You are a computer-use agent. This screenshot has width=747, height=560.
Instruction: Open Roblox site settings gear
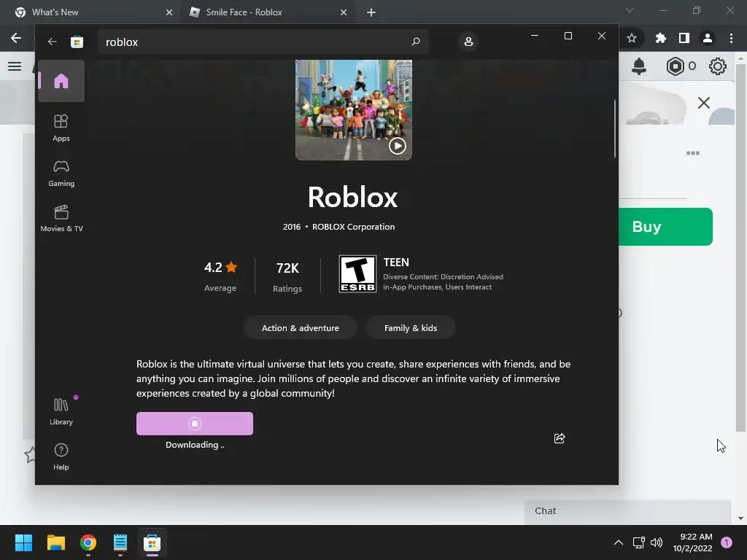(x=718, y=66)
